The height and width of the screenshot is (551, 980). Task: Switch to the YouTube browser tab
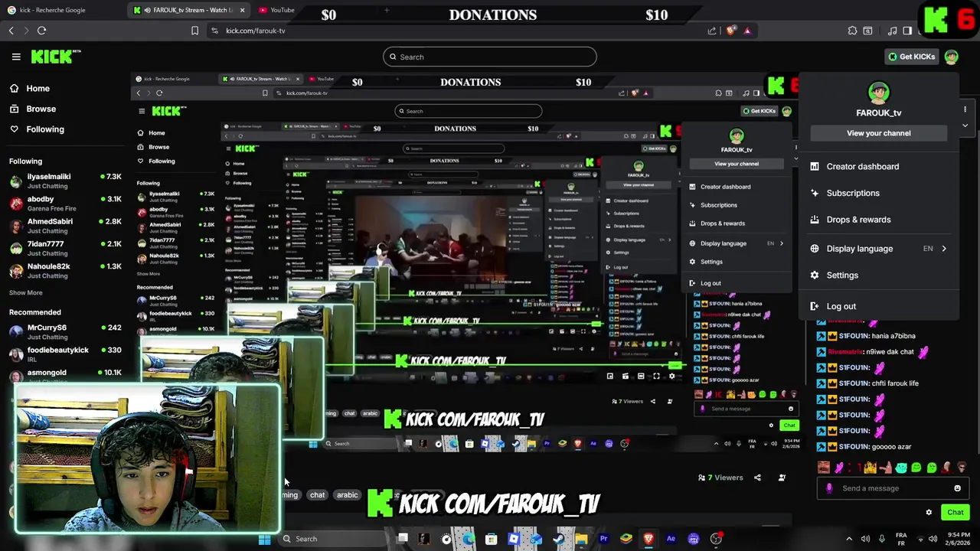coord(277,10)
